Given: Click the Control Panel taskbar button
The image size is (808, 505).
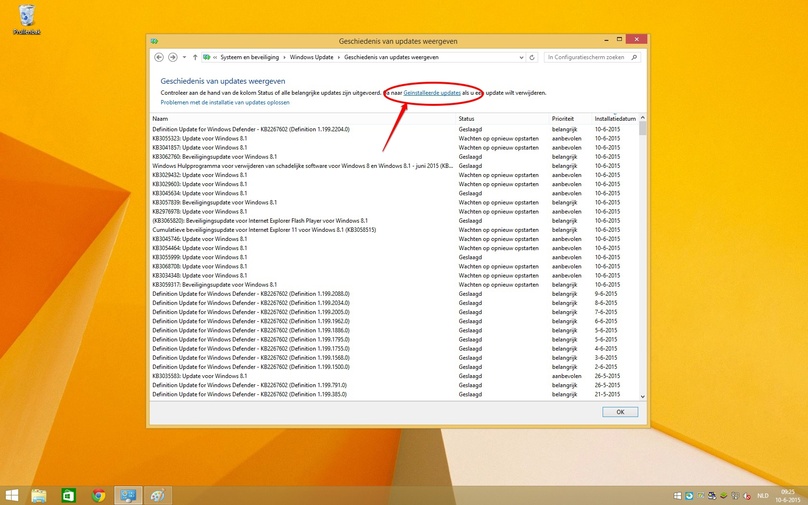Looking at the screenshot, I should [128, 496].
